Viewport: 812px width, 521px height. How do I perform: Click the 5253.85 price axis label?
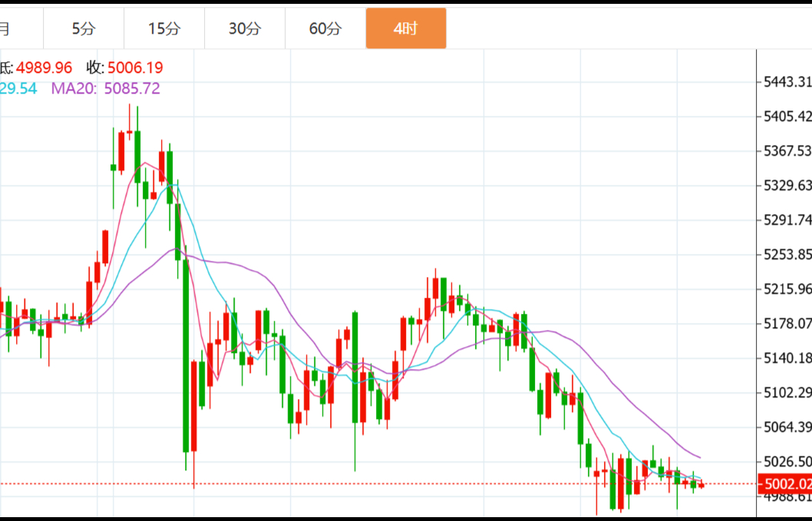(786, 255)
